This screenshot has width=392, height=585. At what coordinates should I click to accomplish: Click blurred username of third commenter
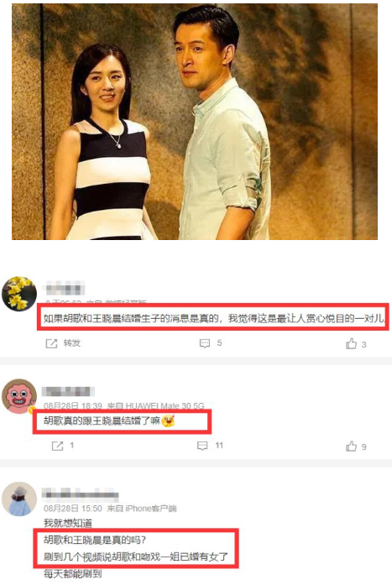[x=81, y=494]
